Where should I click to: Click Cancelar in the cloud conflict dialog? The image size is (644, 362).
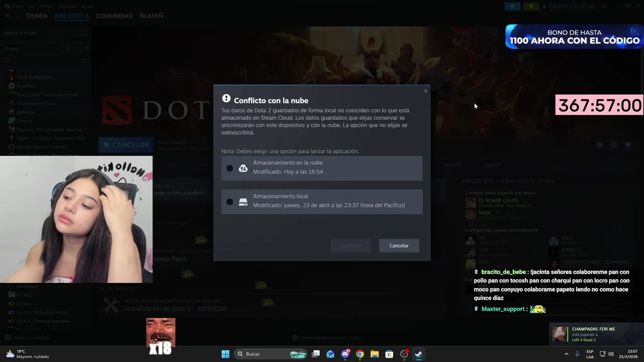click(x=399, y=245)
